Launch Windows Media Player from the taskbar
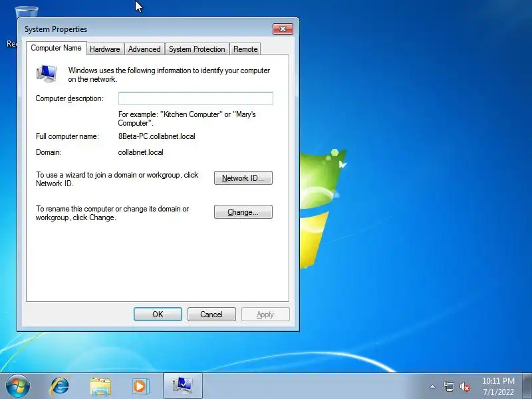 coord(140,386)
